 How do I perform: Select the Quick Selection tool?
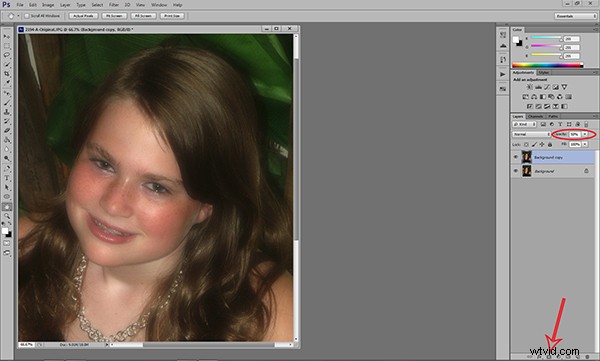tap(7, 65)
